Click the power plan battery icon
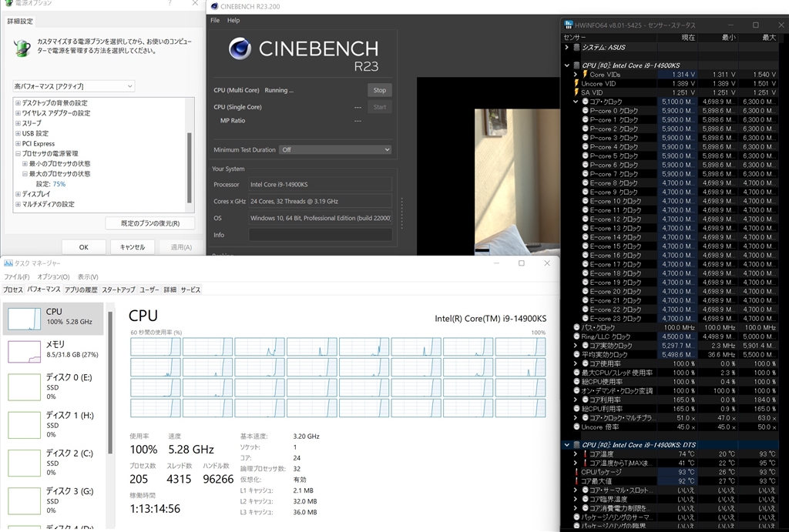Screen dimensions: 789x532 click(22, 47)
